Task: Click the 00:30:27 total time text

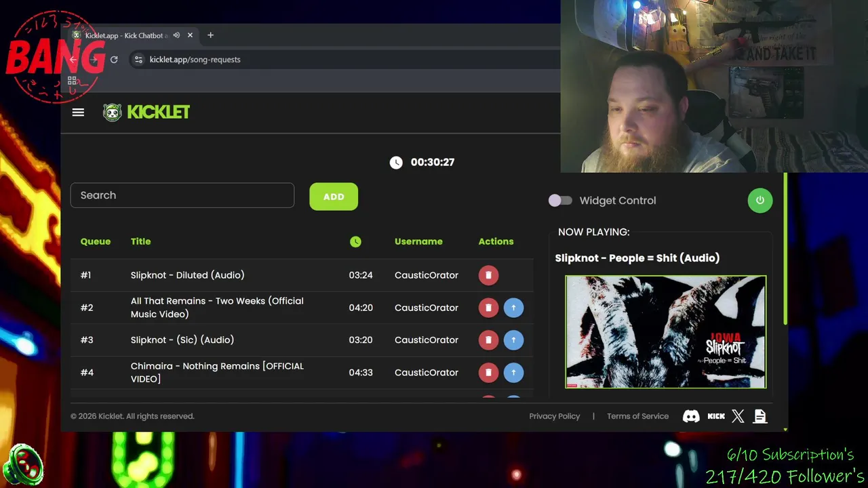Action: pyautogui.click(x=433, y=162)
